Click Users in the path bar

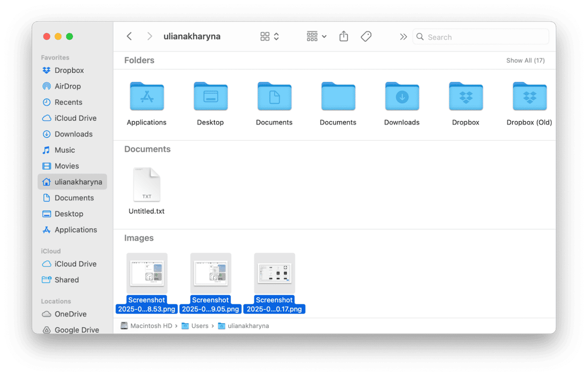point(199,326)
